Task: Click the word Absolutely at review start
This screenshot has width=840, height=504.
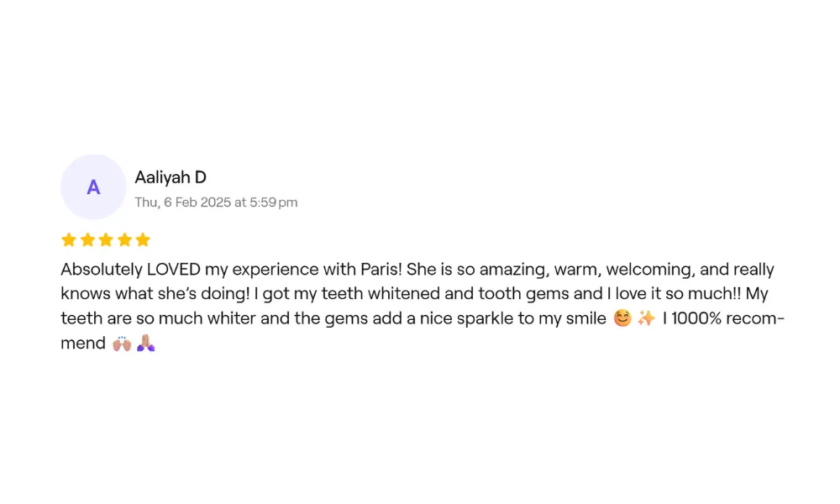Action: coord(102,269)
